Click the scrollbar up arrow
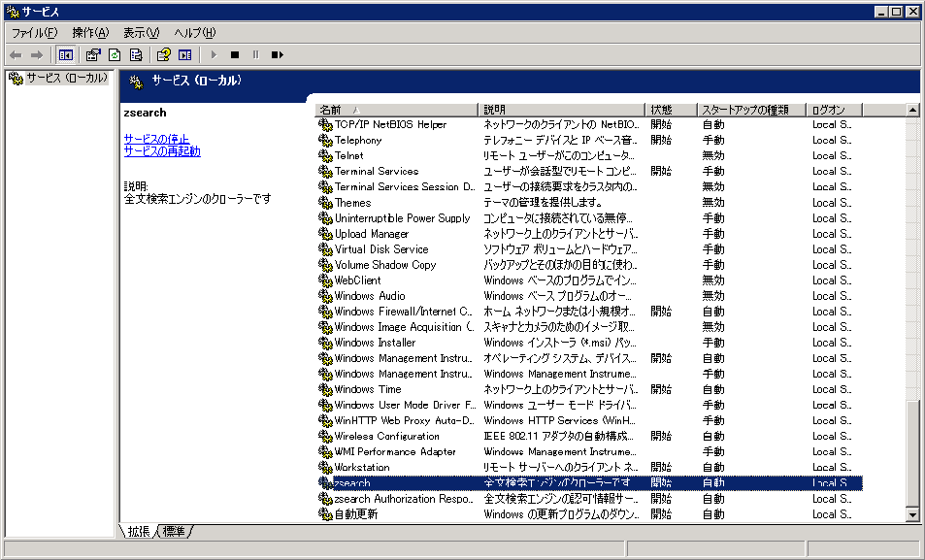 (x=912, y=110)
